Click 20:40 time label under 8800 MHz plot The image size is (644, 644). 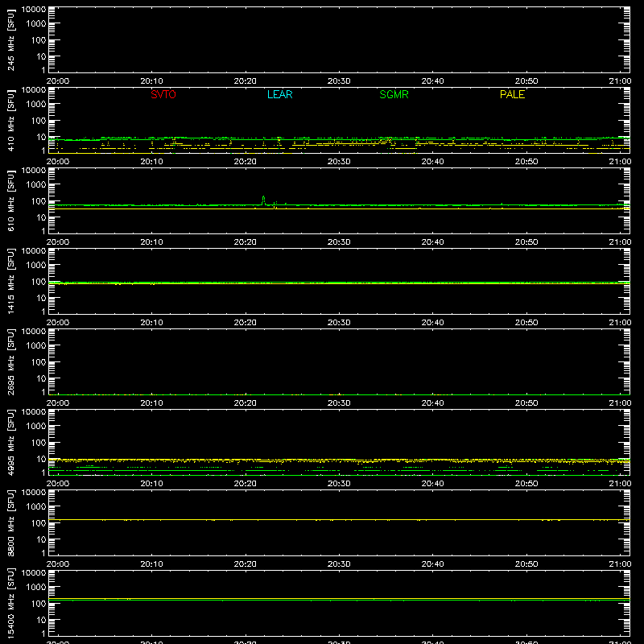click(432, 564)
